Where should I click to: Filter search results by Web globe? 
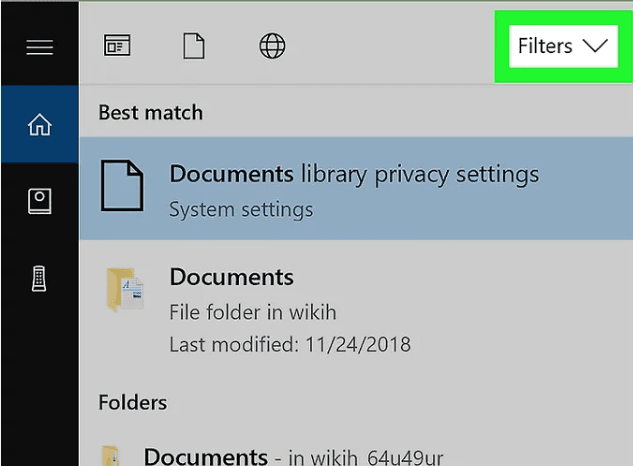click(x=272, y=46)
